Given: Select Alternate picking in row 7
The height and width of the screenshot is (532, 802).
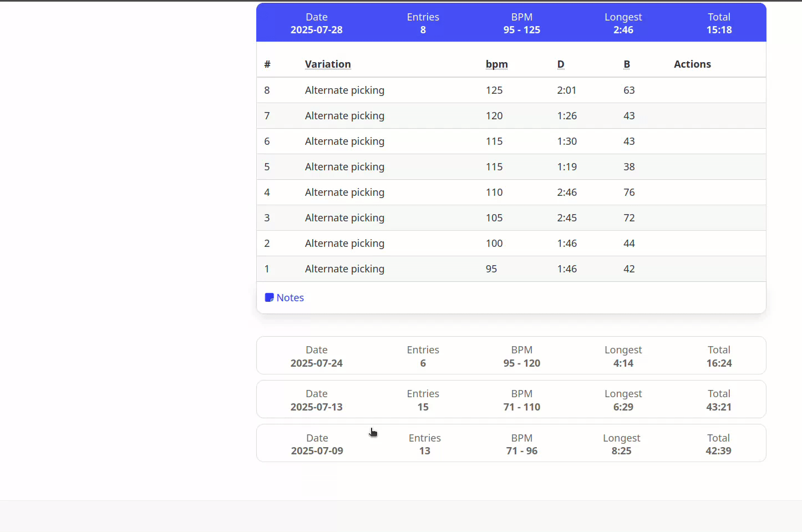Looking at the screenshot, I should click(344, 115).
